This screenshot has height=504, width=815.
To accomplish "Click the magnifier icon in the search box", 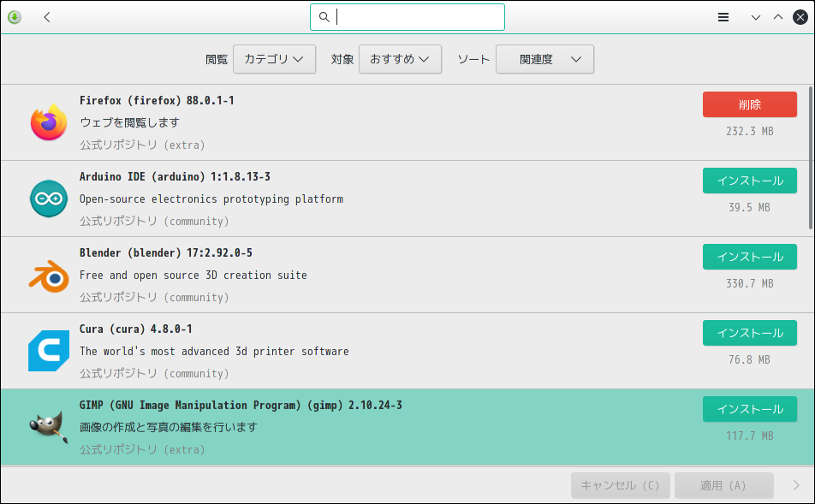I will tap(324, 17).
